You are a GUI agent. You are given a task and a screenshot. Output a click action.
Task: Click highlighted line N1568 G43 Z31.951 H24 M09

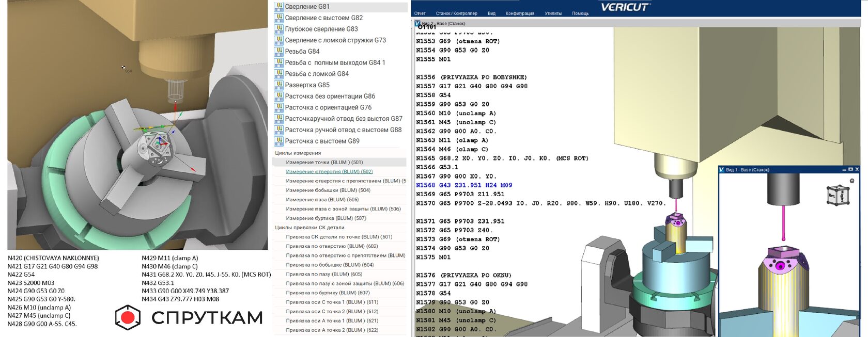pyautogui.click(x=464, y=185)
